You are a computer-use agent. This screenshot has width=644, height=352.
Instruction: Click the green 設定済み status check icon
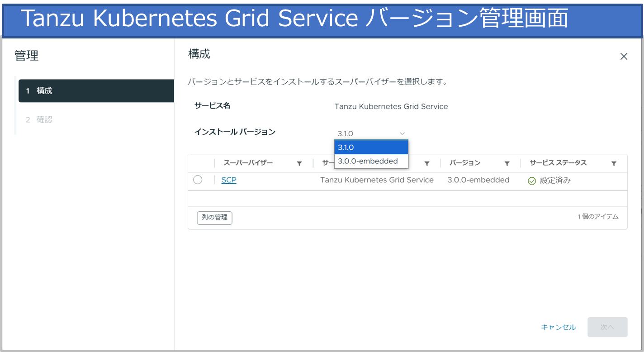point(532,181)
